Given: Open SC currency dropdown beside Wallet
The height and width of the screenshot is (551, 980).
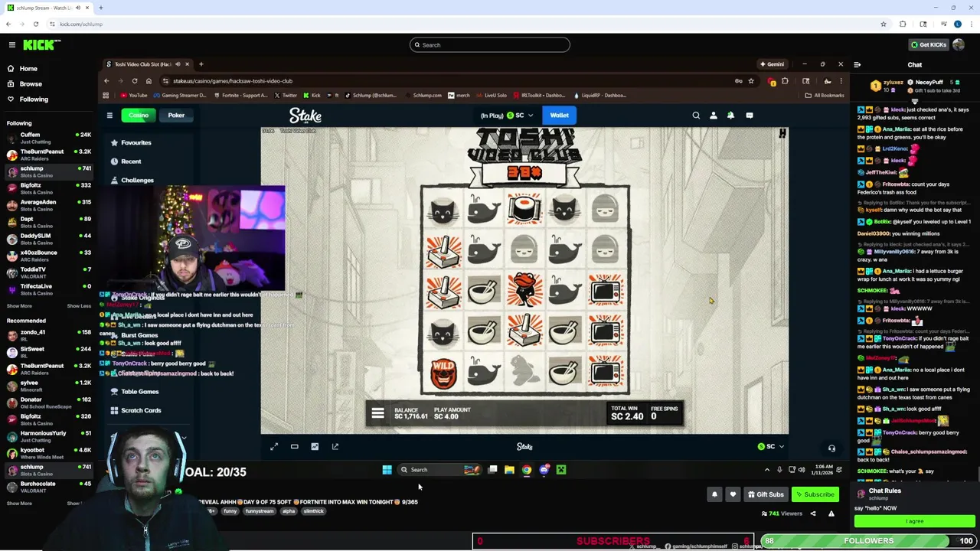Looking at the screenshot, I should pyautogui.click(x=520, y=116).
